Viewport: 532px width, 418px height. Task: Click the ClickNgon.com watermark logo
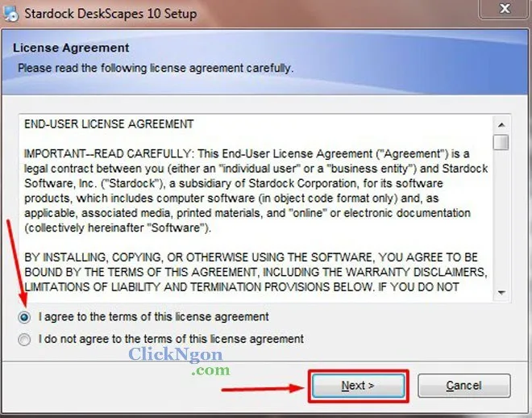(x=179, y=362)
